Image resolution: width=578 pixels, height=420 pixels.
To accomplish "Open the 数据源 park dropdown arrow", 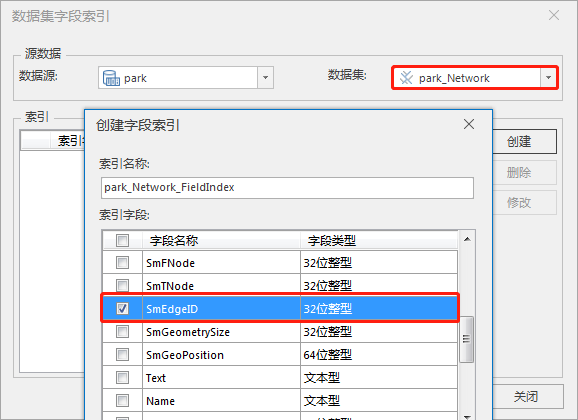I will tap(265, 77).
